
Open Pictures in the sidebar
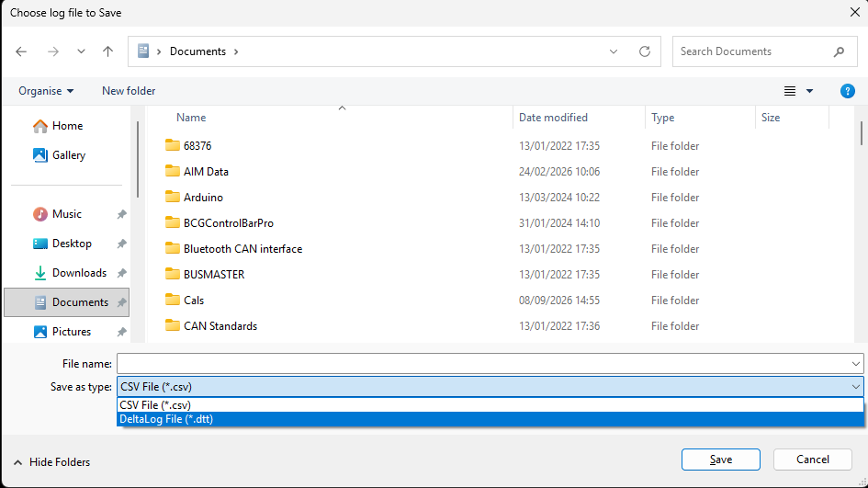[62, 331]
